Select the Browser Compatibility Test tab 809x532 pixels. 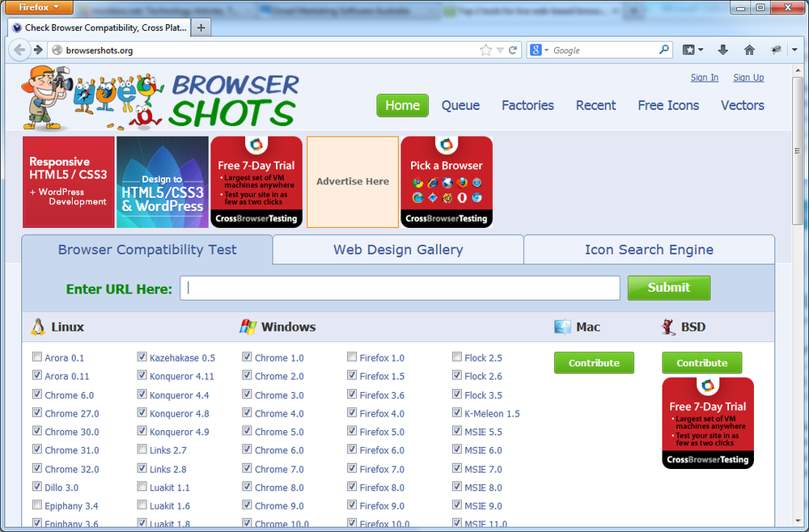tap(147, 250)
